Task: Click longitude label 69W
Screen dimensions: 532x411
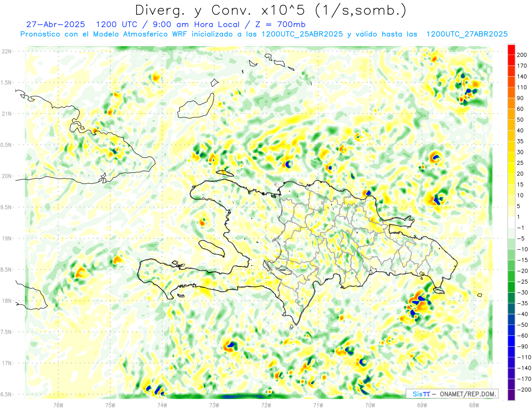Action: click(x=422, y=404)
